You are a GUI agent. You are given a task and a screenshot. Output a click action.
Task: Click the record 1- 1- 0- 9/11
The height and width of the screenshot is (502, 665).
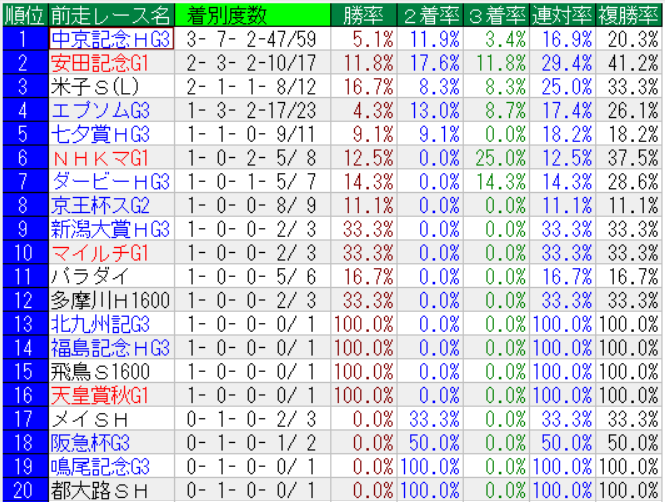point(251,134)
